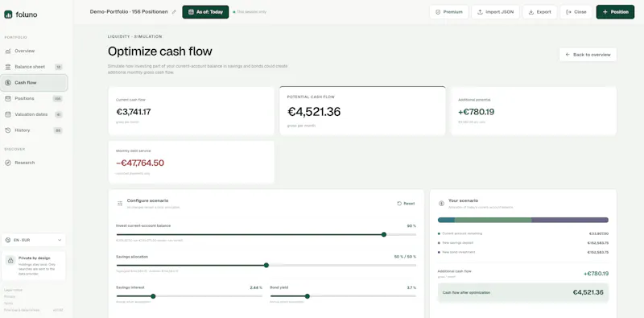Click the teal segment of allocation bar
The image size is (644, 318).
446,220
